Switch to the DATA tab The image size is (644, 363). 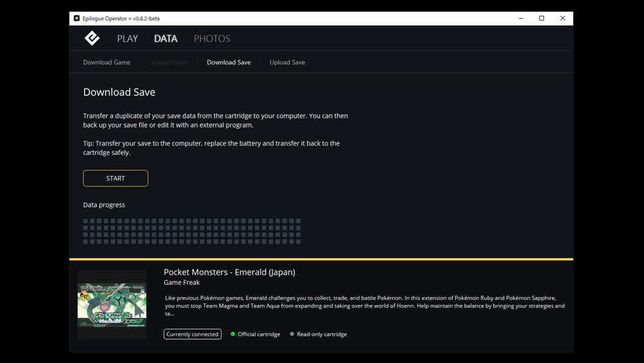(x=166, y=39)
